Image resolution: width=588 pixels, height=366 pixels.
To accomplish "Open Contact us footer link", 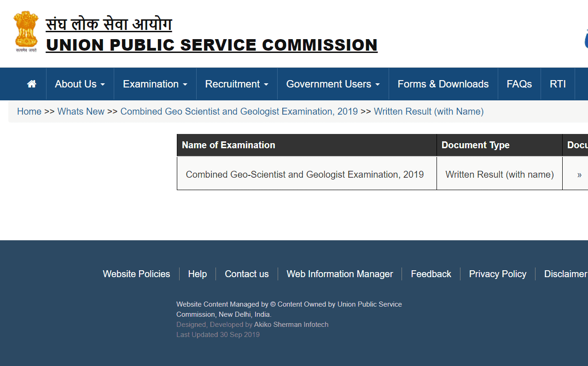I will [x=247, y=274].
